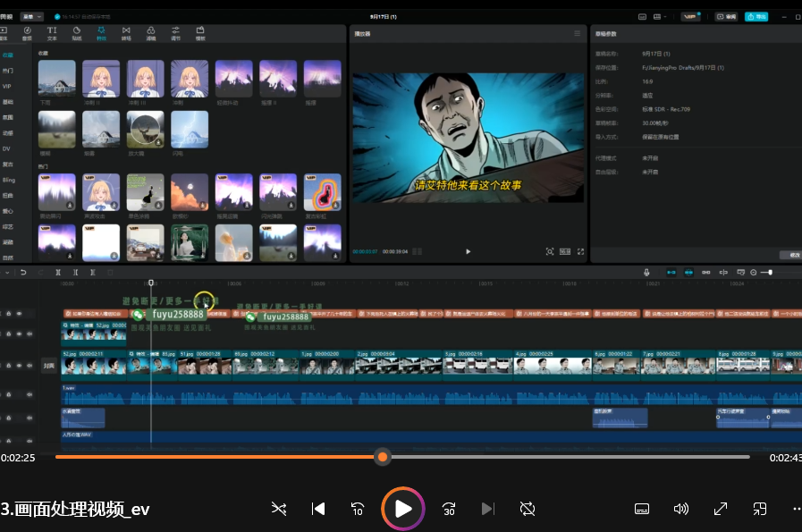Click the VIP badge in the title bar
802x532 pixels.
(x=691, y=17)
